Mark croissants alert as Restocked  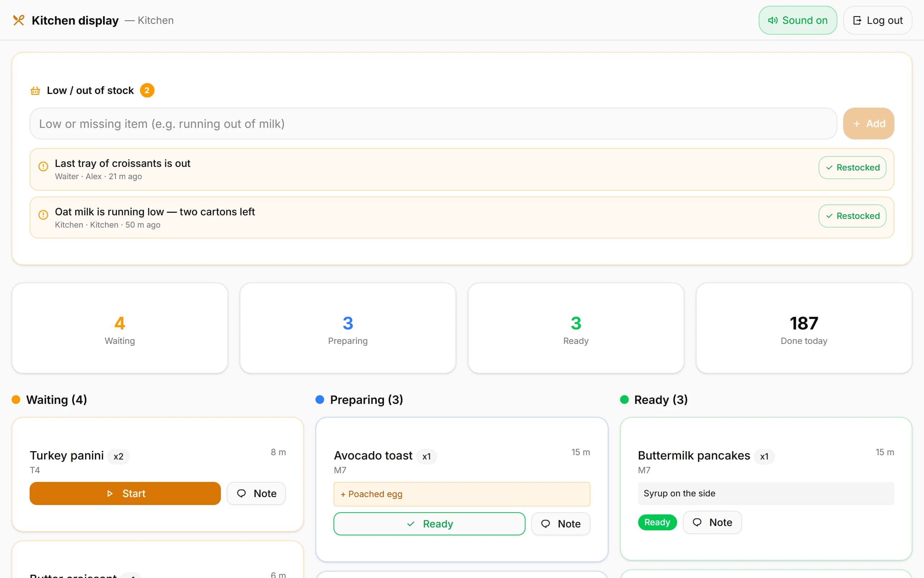852,167
